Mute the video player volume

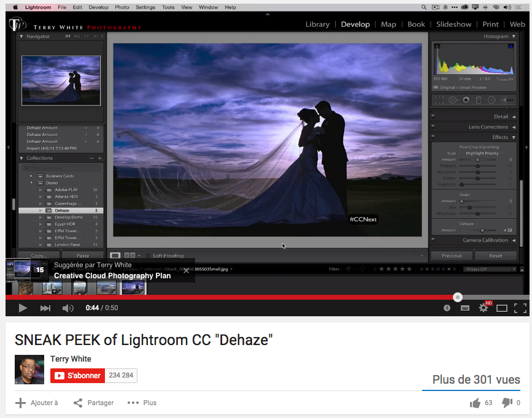click(68, 308)
